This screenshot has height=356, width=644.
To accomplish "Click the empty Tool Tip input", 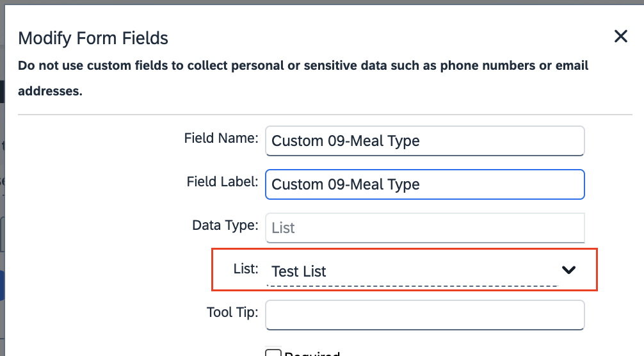I will point(424,315).
